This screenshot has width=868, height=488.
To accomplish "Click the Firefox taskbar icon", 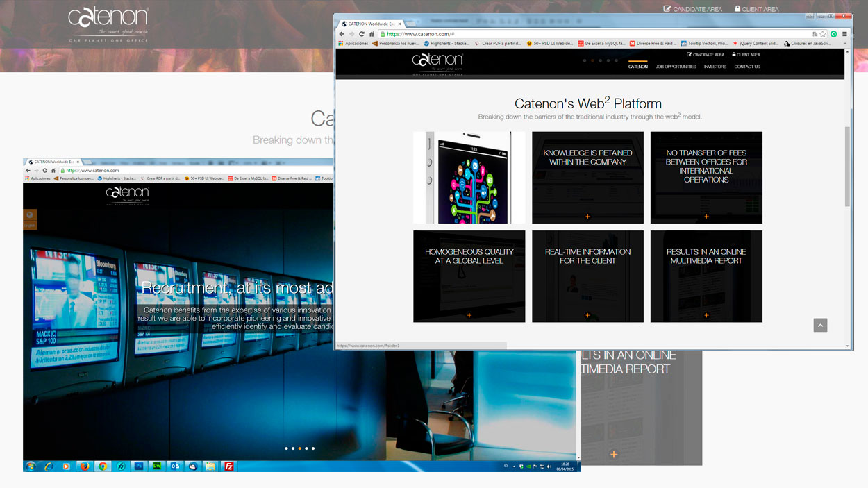I will 85,466.
